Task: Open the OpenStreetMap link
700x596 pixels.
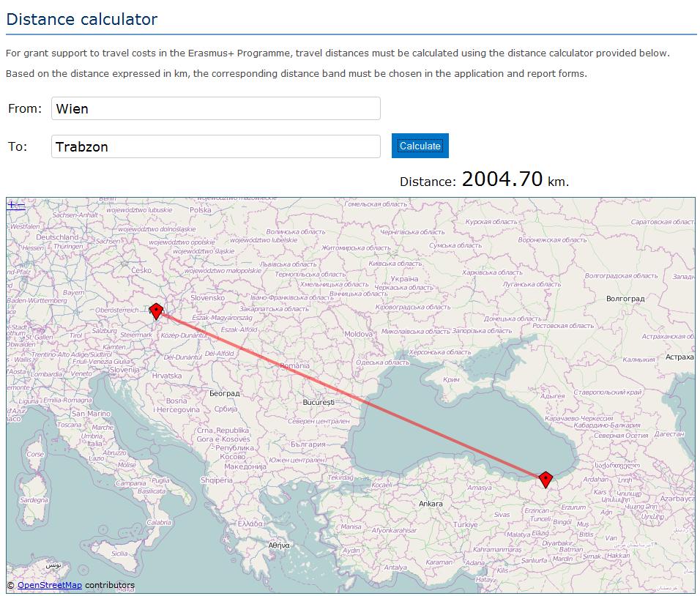Action: [50, 585]
